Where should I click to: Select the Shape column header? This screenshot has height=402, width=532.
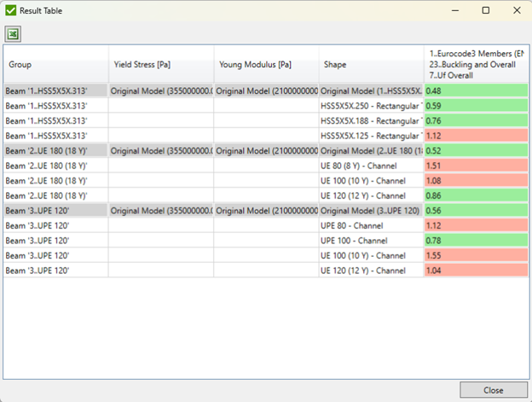pos(370,64)
